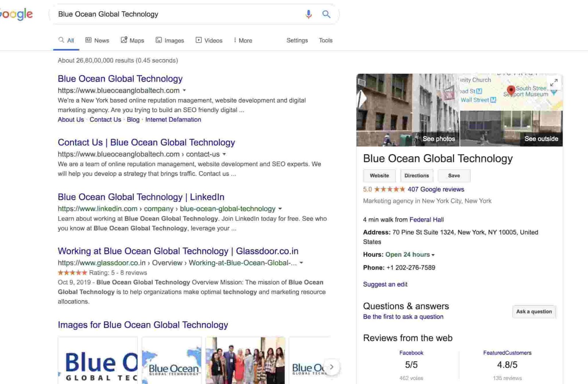
Task: Click the voice search microphone icon
Action: (308, 14)
